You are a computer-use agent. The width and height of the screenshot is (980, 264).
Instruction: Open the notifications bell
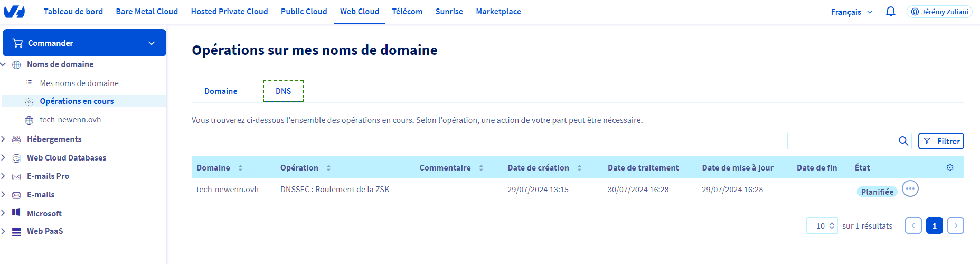coord(891,12)
